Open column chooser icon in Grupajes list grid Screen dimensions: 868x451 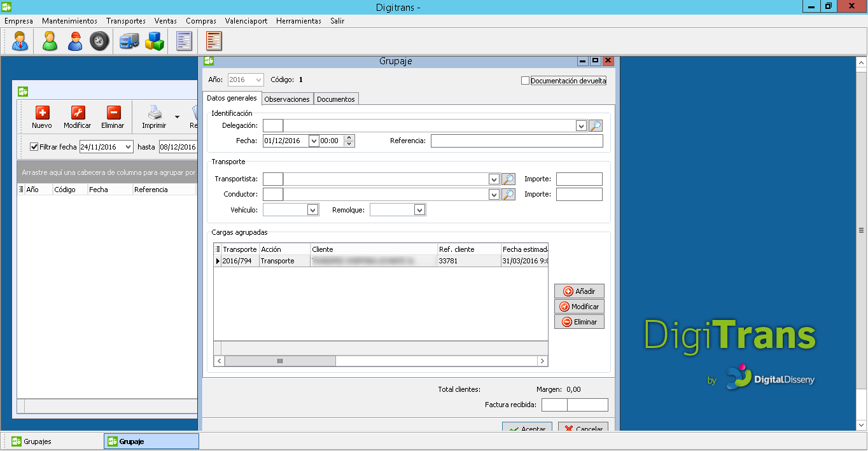pos(21,190)
